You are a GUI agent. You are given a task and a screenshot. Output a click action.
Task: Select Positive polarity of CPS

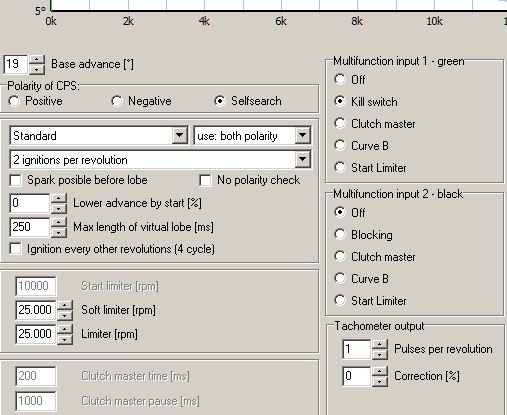tap(14, 101)
